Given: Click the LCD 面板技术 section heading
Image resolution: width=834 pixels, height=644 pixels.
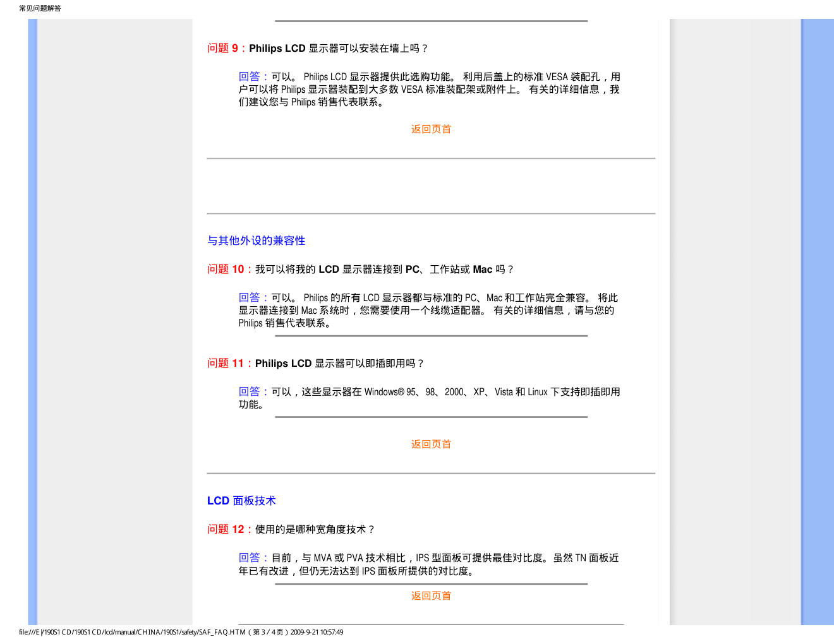Looking at the screenshot, I should [x=241, y=501].
